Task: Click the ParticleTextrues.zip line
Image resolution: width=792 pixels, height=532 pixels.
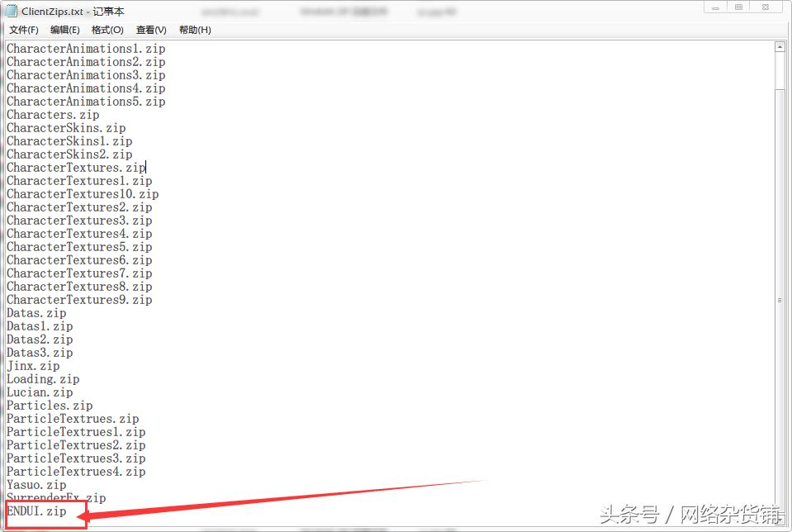Action: 73,419
